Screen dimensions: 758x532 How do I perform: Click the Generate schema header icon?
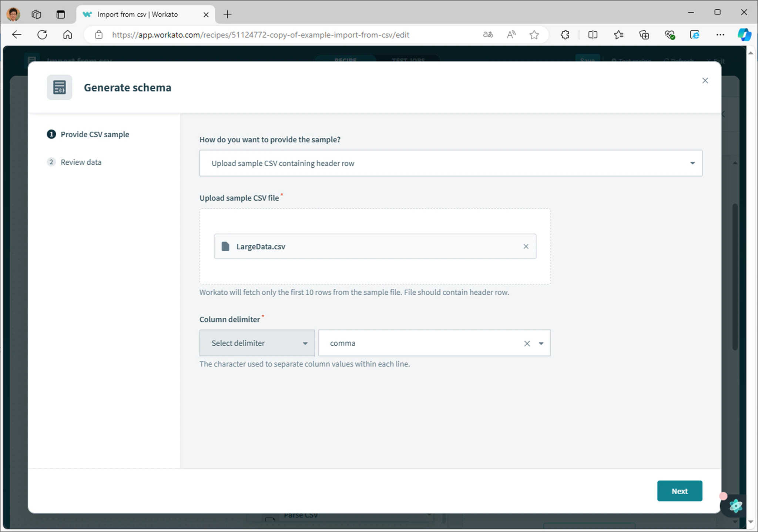pyautogui.click(x=60, y=87)
